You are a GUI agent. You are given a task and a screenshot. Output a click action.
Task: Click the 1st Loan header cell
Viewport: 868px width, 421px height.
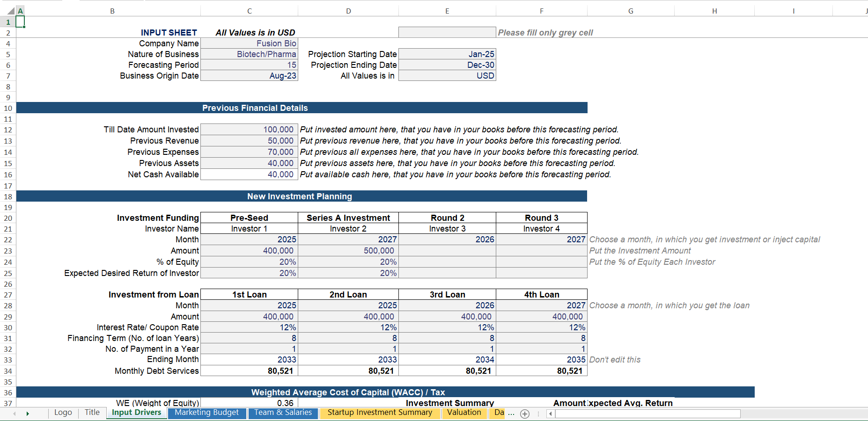250,295
